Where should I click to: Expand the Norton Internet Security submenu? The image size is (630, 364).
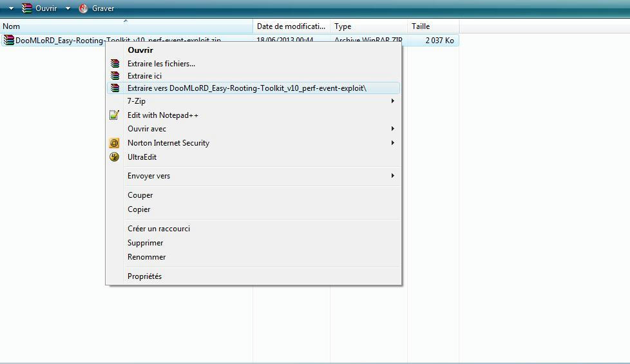click(254, 142)
